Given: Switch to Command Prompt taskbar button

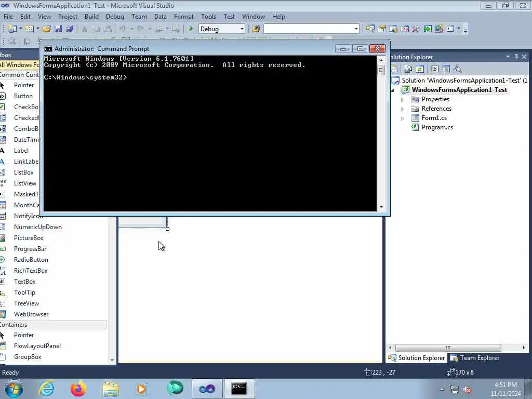Looking at the screenshot, I should pyautogui.click(x=239, y=389).
